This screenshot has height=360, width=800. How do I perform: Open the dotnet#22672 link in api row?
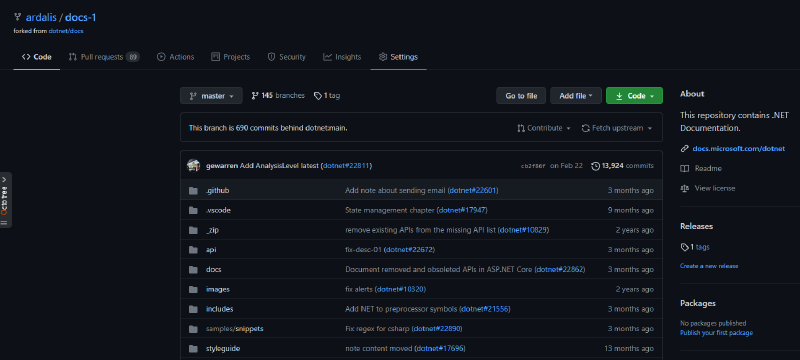410,250
